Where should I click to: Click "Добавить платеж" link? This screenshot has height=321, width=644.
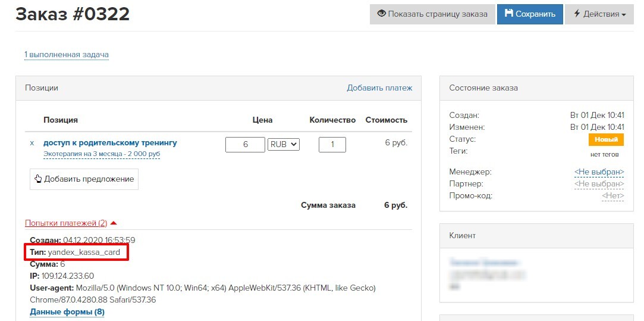[379, 88]
